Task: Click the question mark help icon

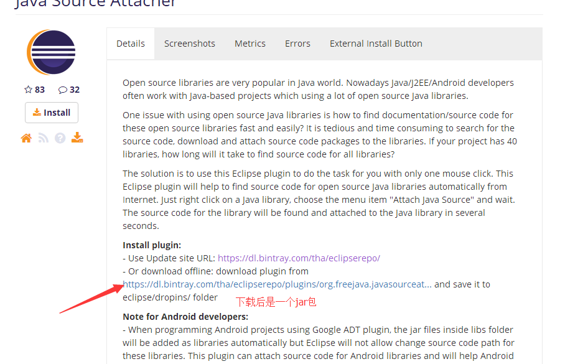Action: point(60,138)
